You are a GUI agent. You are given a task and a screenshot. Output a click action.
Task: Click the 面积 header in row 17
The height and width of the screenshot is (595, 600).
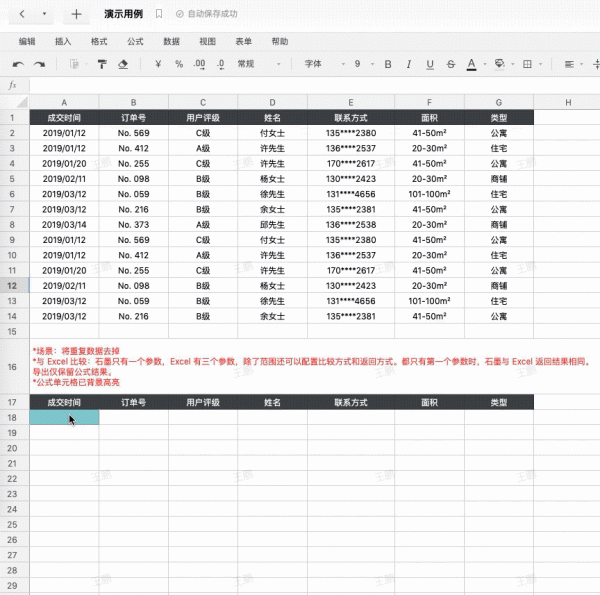[429, 402]
